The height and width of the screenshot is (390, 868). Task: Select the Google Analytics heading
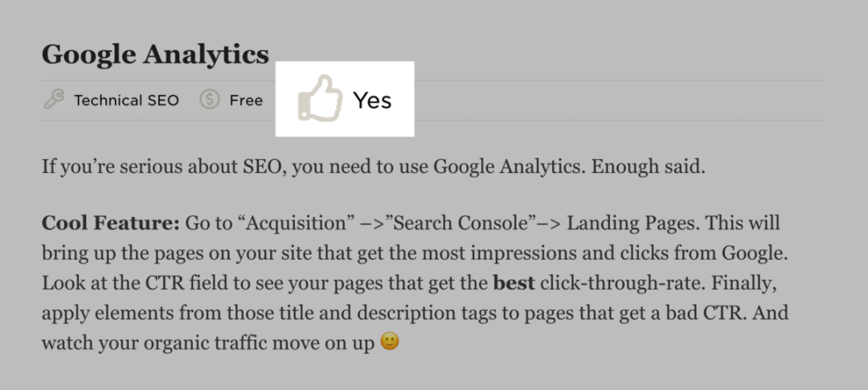(155, 55)
